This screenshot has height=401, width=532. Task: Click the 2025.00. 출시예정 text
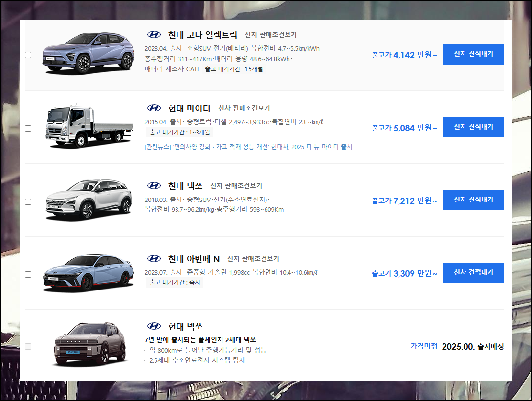[x=473, y=346]
